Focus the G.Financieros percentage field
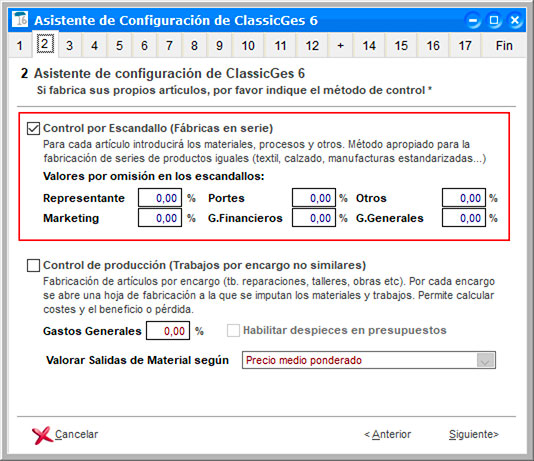 pyautogui.click(x=314, y=218)
